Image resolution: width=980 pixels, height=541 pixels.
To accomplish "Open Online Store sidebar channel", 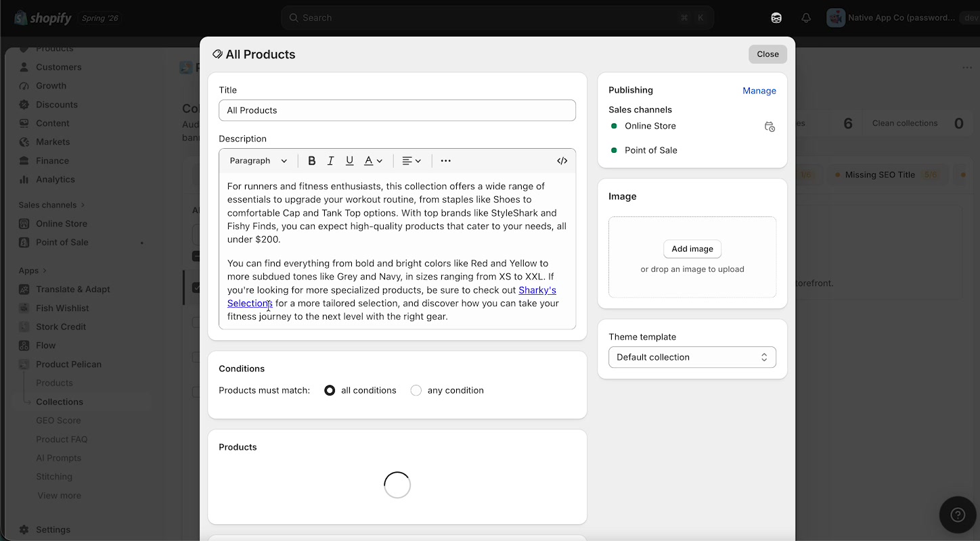I will [62, 224].
